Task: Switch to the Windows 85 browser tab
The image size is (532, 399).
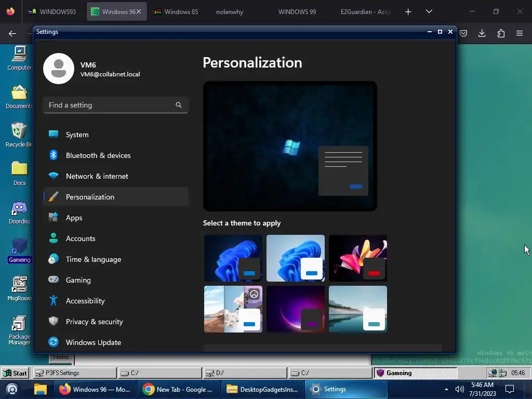Action: point(176,11)
